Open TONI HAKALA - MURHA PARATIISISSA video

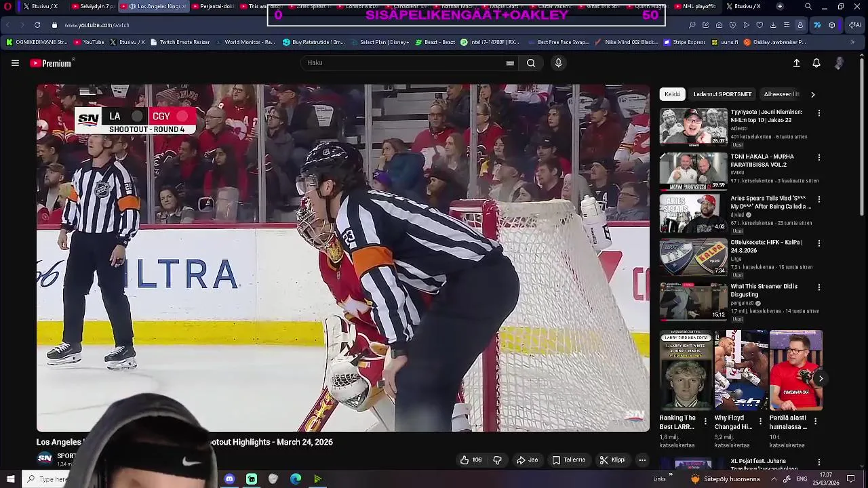point(693,171)
